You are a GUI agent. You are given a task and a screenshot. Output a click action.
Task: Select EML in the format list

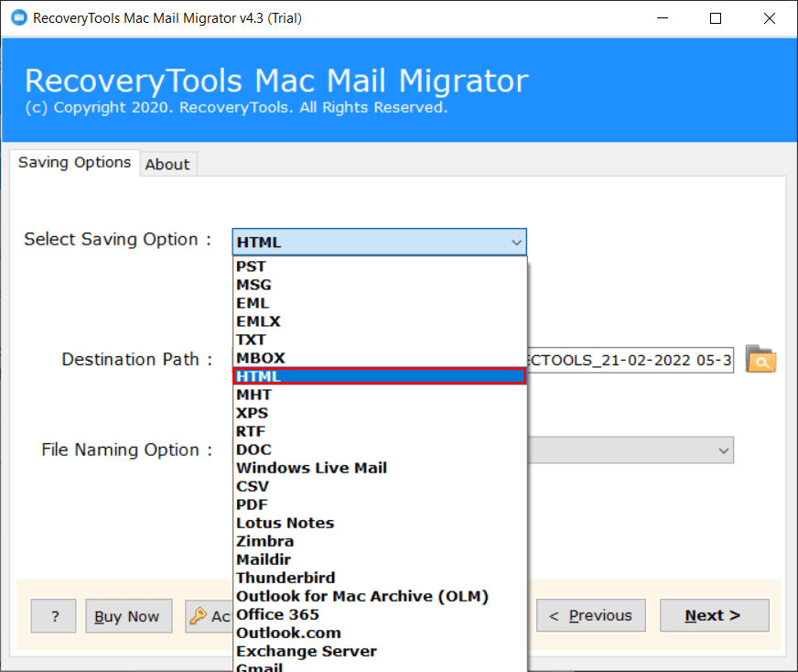point(380,303)
